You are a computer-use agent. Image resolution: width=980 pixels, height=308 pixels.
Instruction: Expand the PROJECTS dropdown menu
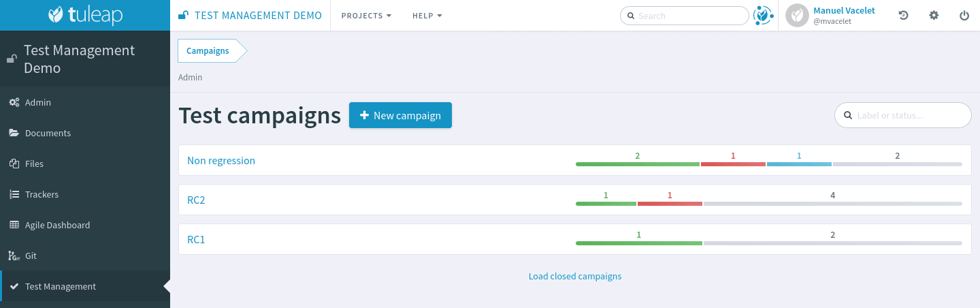366,16
